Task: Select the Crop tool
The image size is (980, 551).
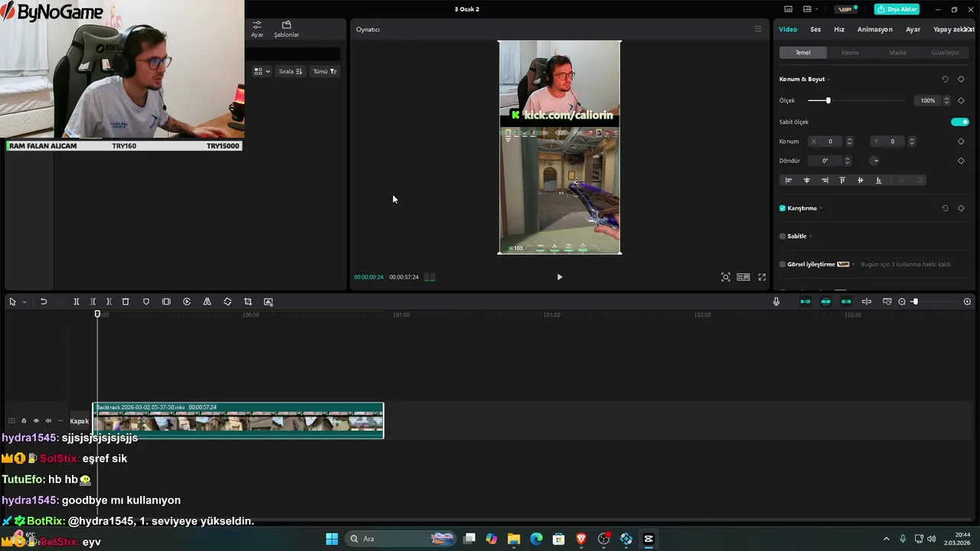Action: [x=247, y=302]
